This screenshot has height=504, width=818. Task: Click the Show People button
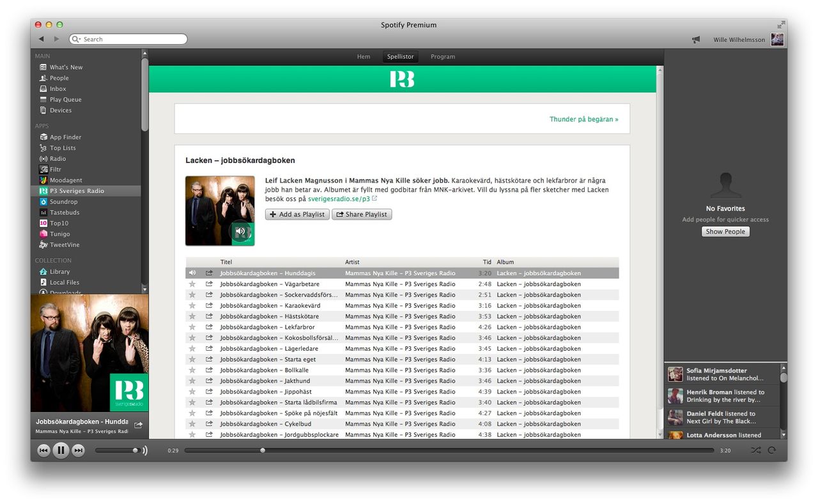pos(725,232)
